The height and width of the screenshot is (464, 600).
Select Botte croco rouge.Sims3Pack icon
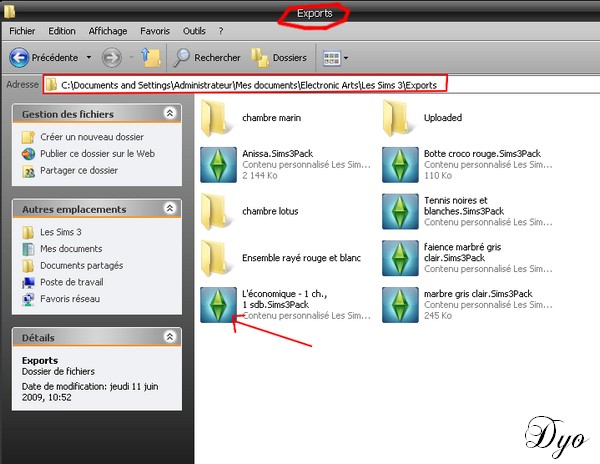pyautogui.click(x=400, y=164)
